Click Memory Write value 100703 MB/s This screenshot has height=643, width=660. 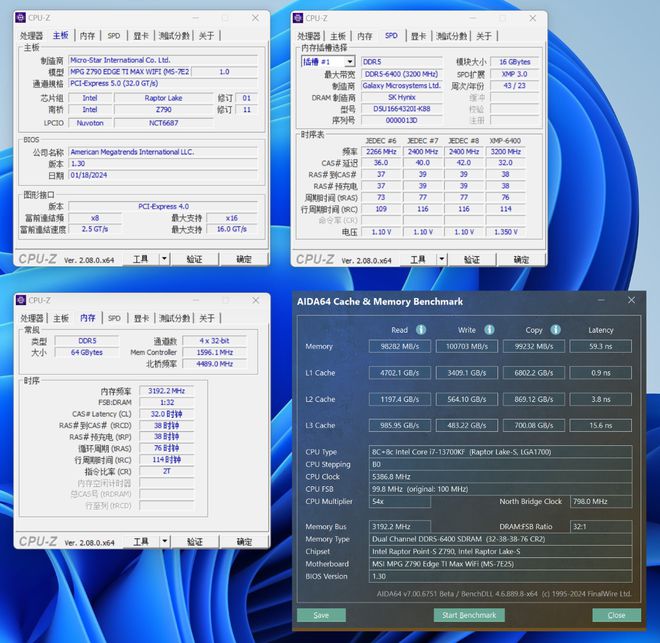(467, 346)
